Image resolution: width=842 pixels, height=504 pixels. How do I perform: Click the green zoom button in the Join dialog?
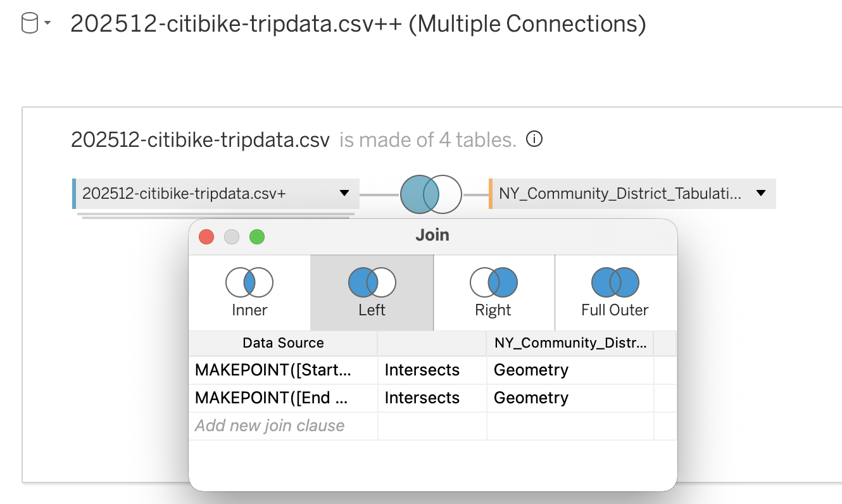[256, 237]
